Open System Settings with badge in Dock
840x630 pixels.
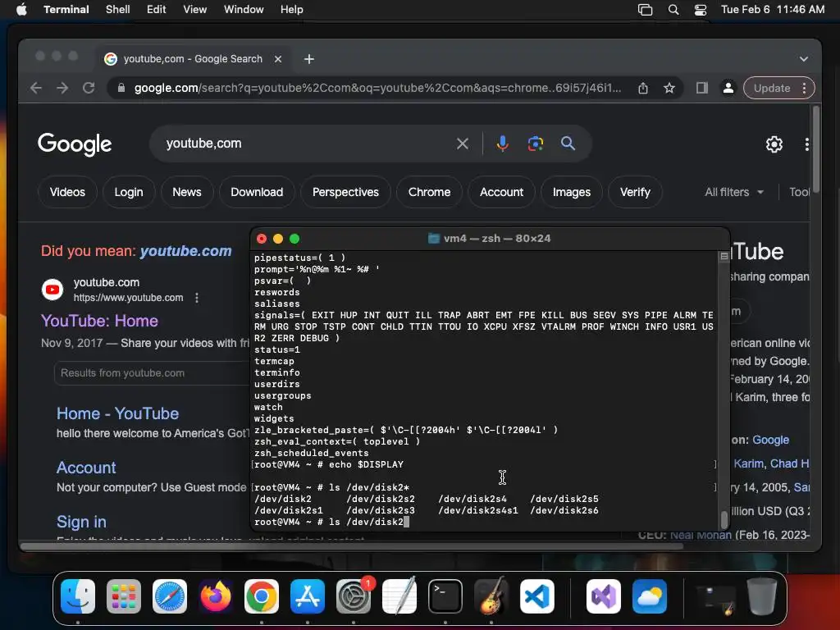tap(354, 596)
